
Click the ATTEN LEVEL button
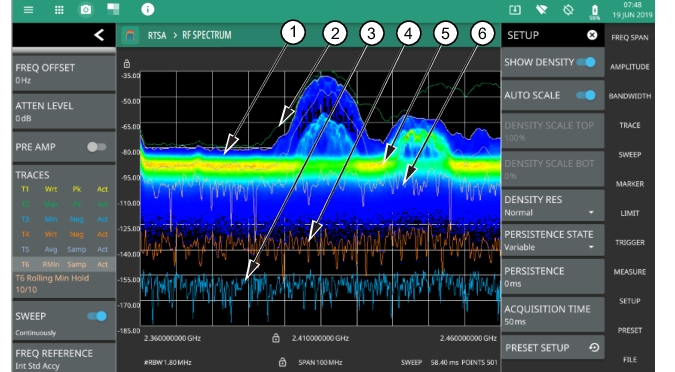tap(64, 112)
